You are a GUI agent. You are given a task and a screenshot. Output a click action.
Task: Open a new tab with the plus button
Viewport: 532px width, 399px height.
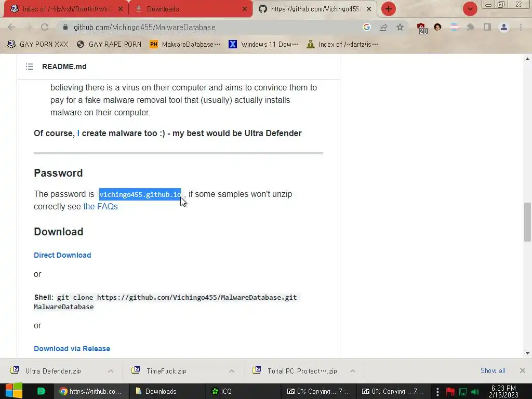coord(389,9)
